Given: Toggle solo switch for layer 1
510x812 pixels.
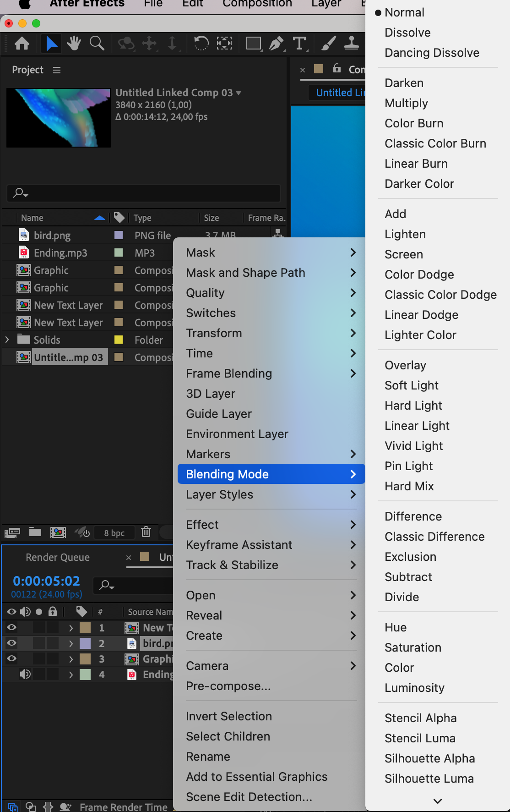Looking at the screenshot, I should click(39, 628).
